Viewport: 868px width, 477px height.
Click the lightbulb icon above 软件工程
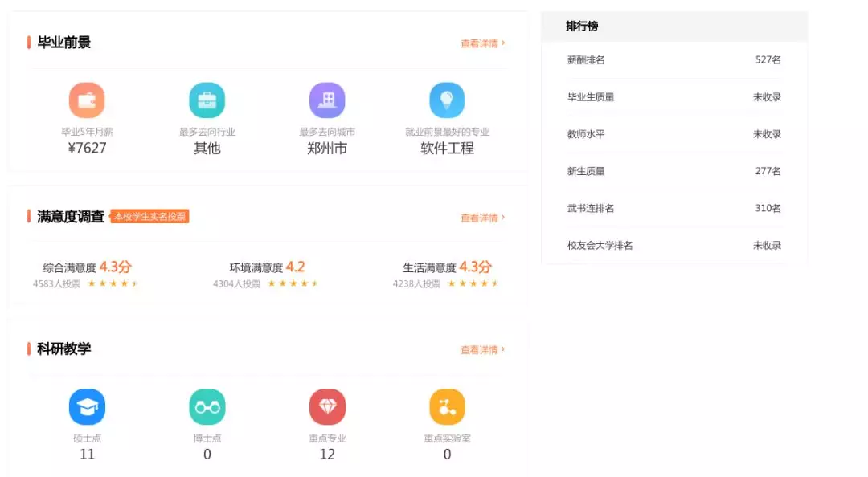(447, 98)
